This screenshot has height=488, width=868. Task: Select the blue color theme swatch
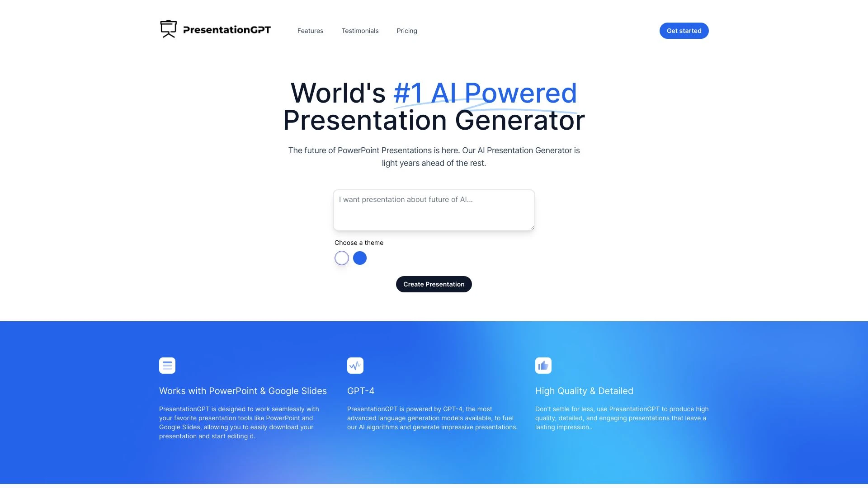[359, 258]
